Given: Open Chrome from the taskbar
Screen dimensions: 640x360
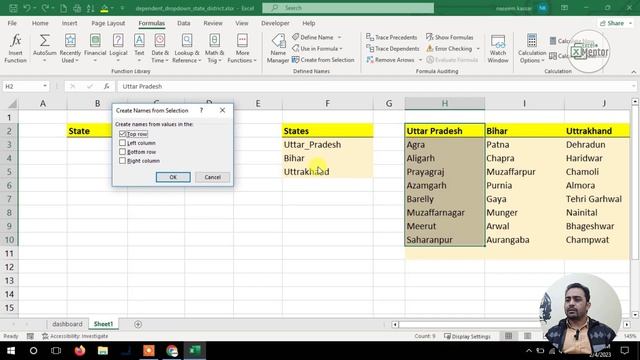Looking at the screenshot, I should point(172,351).
